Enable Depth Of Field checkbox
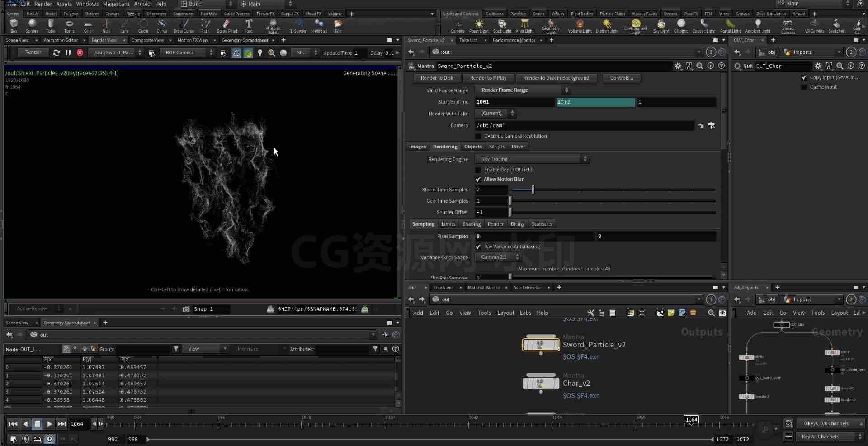 (478, 170)
